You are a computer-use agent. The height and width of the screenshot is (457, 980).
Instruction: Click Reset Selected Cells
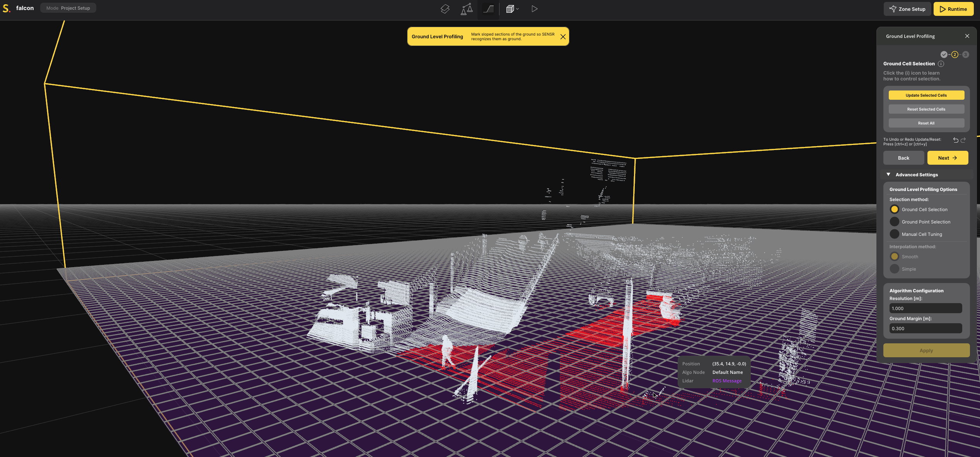point(926,109)
